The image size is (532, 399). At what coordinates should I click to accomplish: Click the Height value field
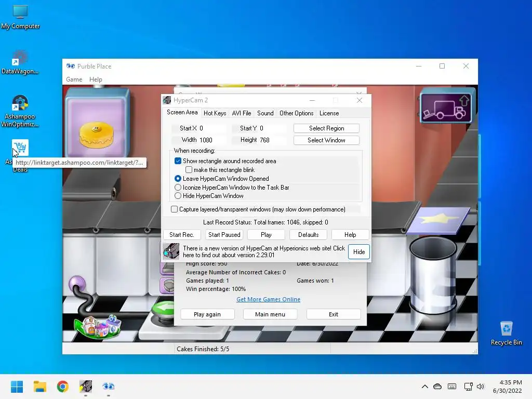tap(272, 140)
